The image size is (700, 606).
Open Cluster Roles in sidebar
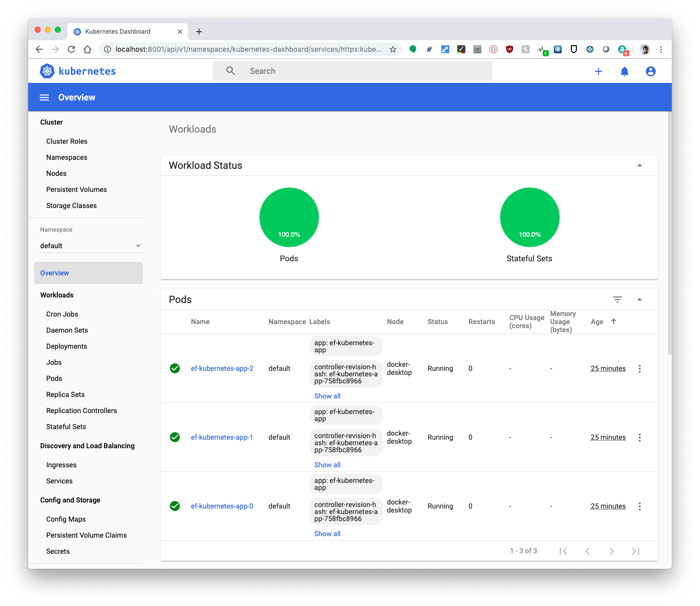67,141
